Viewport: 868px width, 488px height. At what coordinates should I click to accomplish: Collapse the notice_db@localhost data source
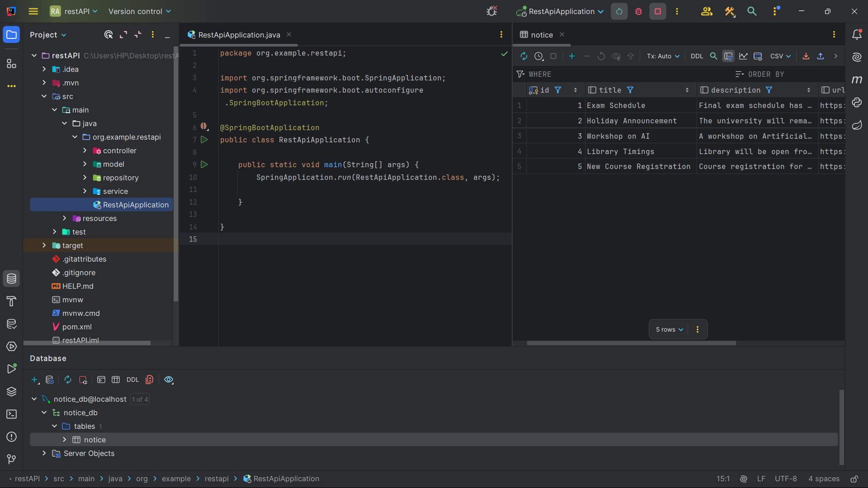34,399
